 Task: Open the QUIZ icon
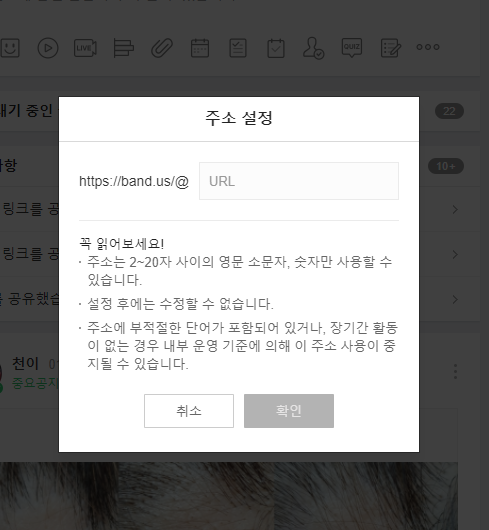click(x=352, y=47)
